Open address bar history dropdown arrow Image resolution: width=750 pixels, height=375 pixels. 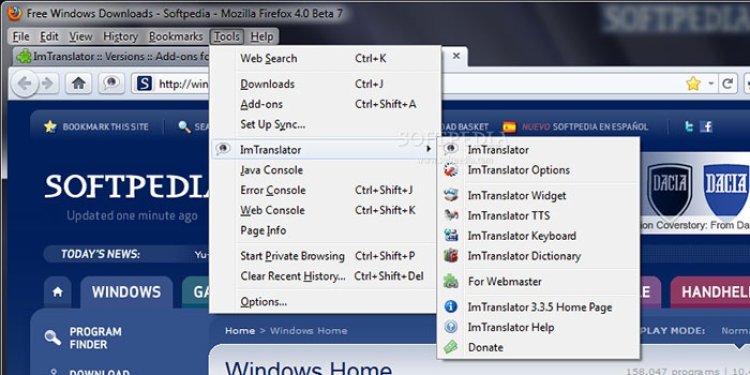pyautogui.click(x=711, y=84)
